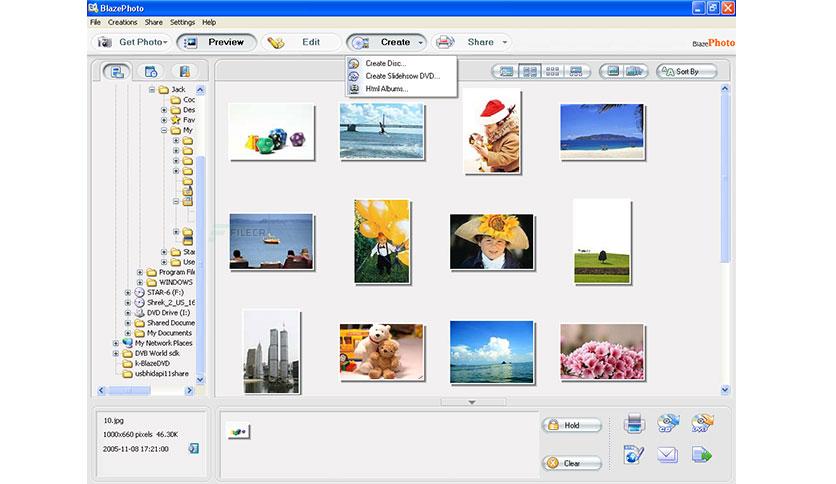Click the brush icon of the Edit button
The image size is (836, 484).
click(276, 43)
